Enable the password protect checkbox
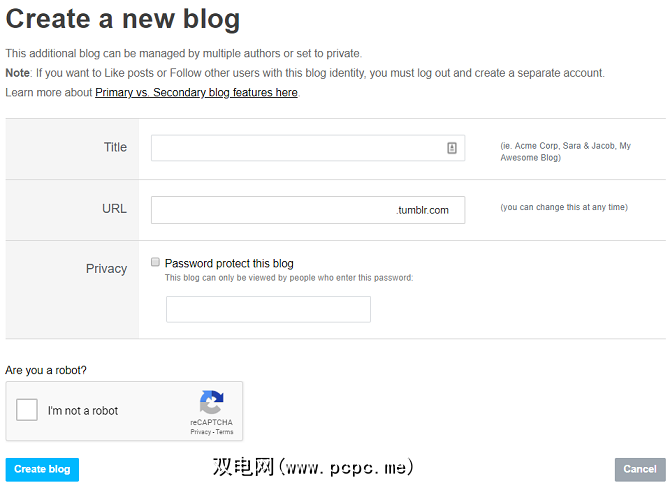This screenshot has height=490, width=670. [x=155, y=262]
